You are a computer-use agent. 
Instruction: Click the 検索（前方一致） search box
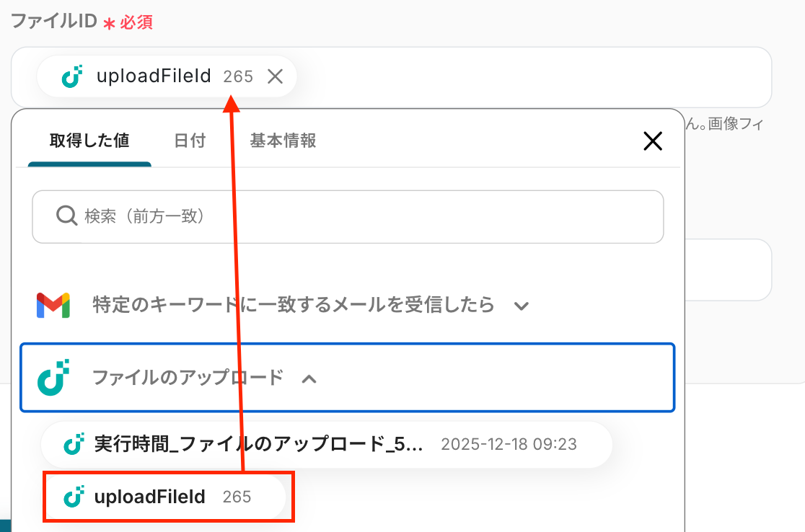pos(361,216)
